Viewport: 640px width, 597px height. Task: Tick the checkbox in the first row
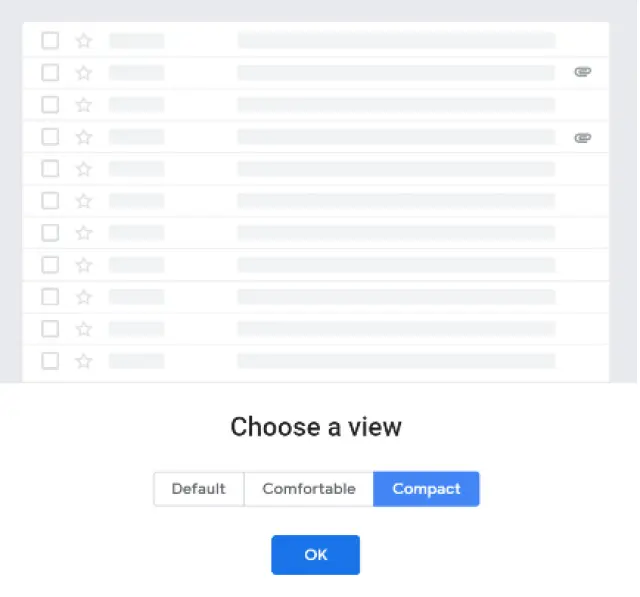50,41
